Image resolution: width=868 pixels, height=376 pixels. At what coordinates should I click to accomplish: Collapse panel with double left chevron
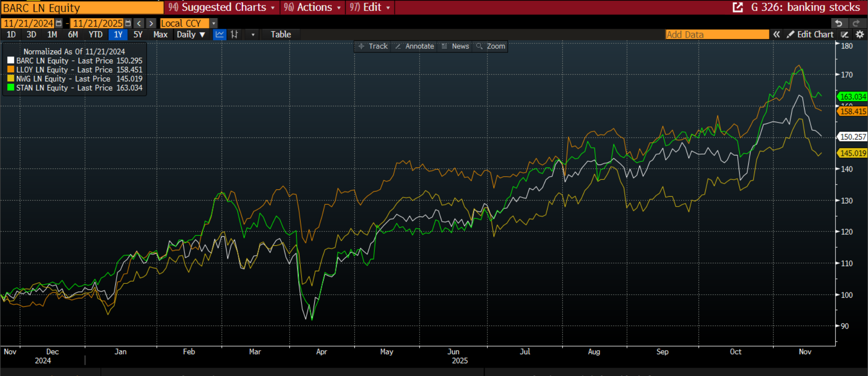pos(776,34)
